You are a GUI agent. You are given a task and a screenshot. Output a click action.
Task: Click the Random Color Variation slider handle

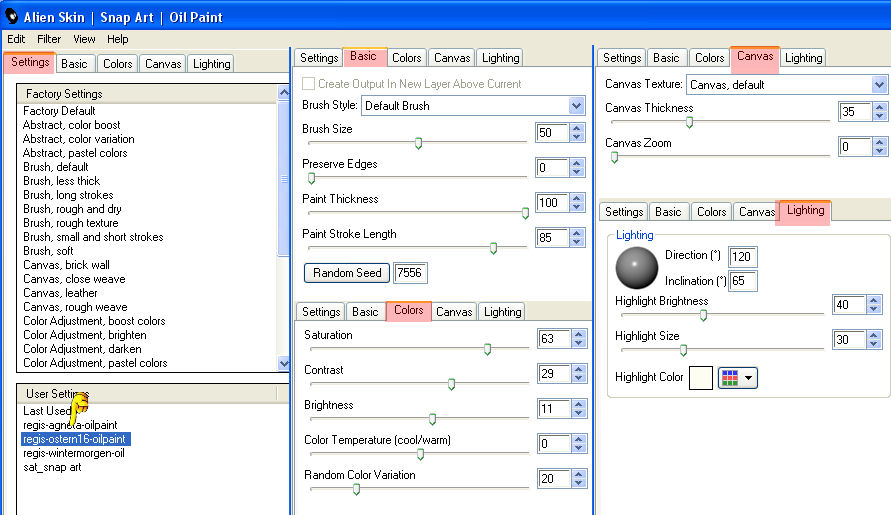coord(356,489)
